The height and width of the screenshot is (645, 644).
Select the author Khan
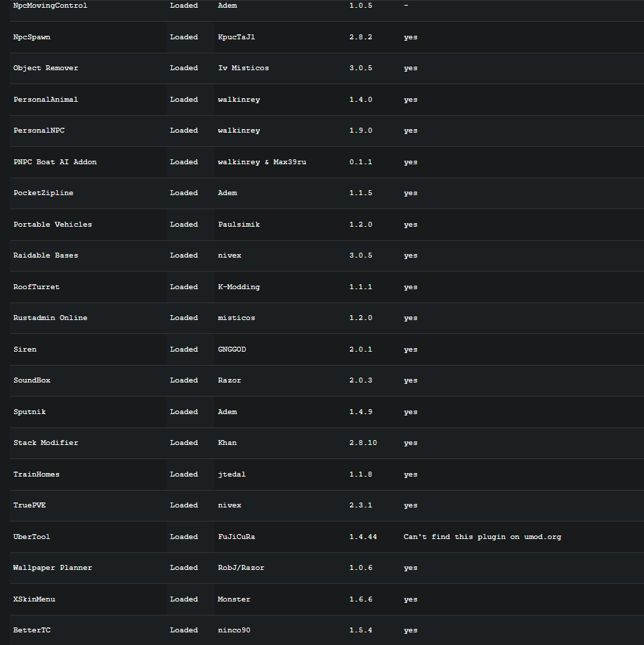click(x=228, y=443)
